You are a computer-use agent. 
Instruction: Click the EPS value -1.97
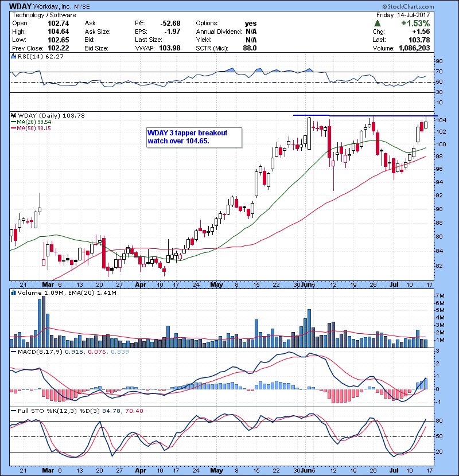click(172, 32)
